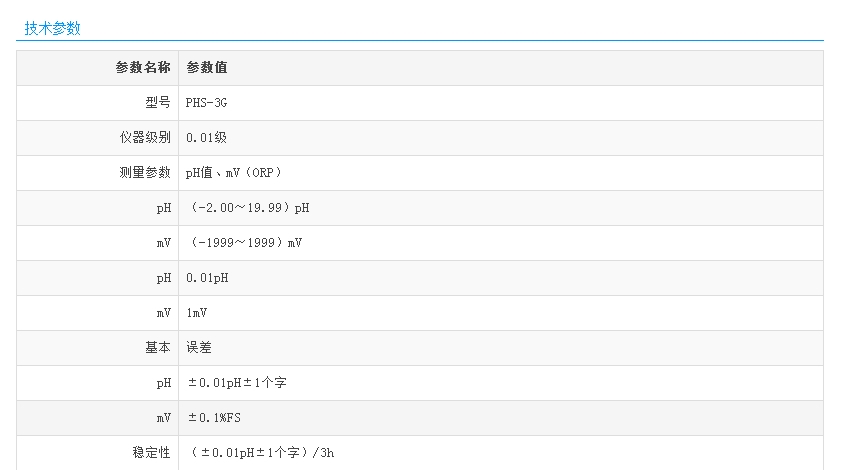Select the 稳定性 row label
This screenshot has height=470, width=841.
151,453
